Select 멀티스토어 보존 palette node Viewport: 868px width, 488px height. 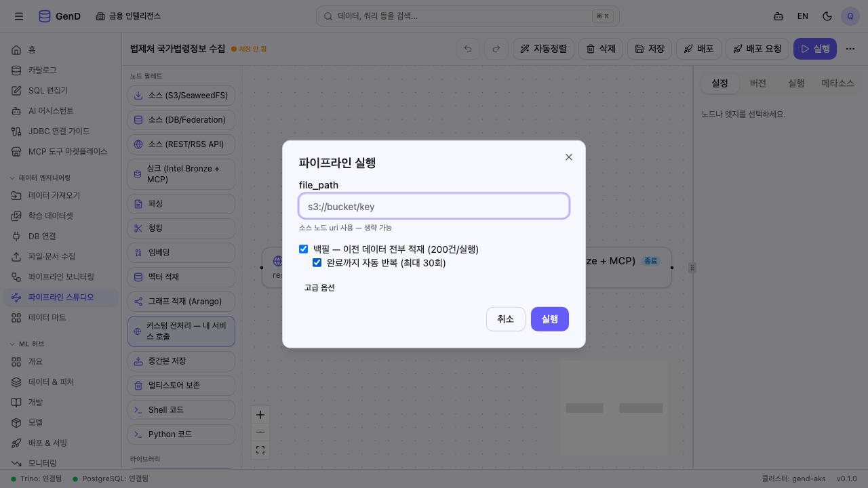pyautogui.click(x=181, y=386)
